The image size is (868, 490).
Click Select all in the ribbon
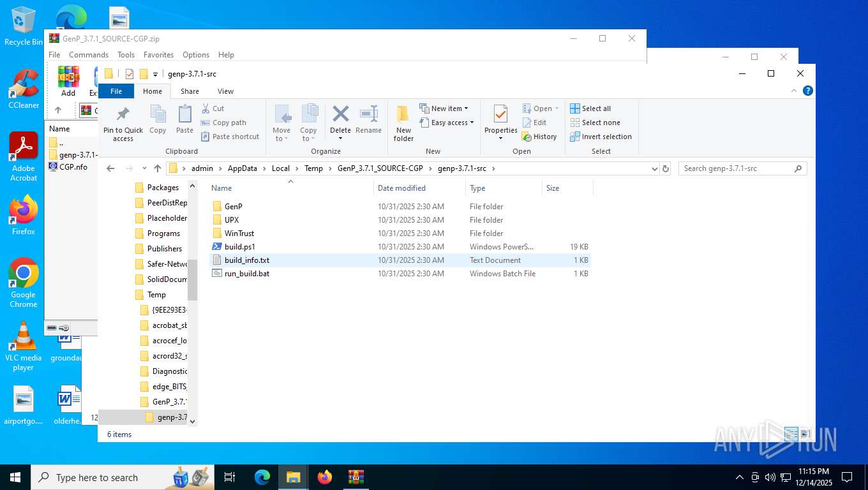click(x=590, y=108)
